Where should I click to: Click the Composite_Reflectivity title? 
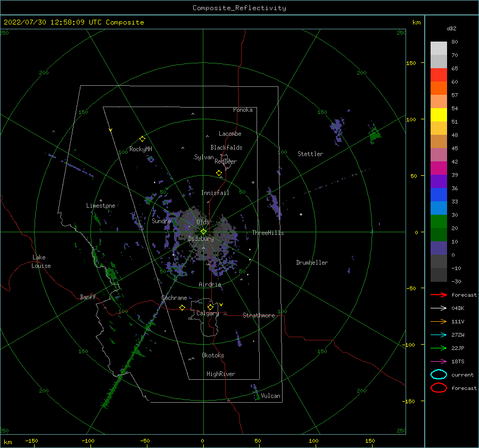click(240, 8)
